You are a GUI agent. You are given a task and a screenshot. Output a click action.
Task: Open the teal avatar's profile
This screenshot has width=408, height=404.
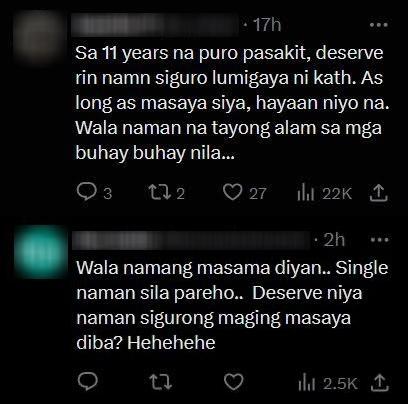tap(42, 252)
